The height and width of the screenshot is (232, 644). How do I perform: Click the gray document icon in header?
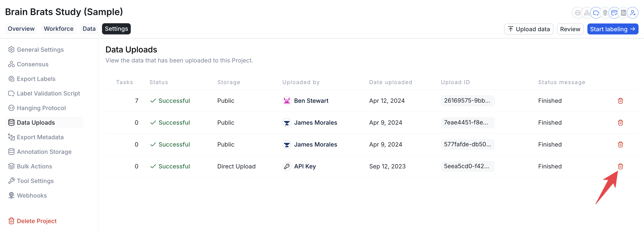(x=623, y=13)
